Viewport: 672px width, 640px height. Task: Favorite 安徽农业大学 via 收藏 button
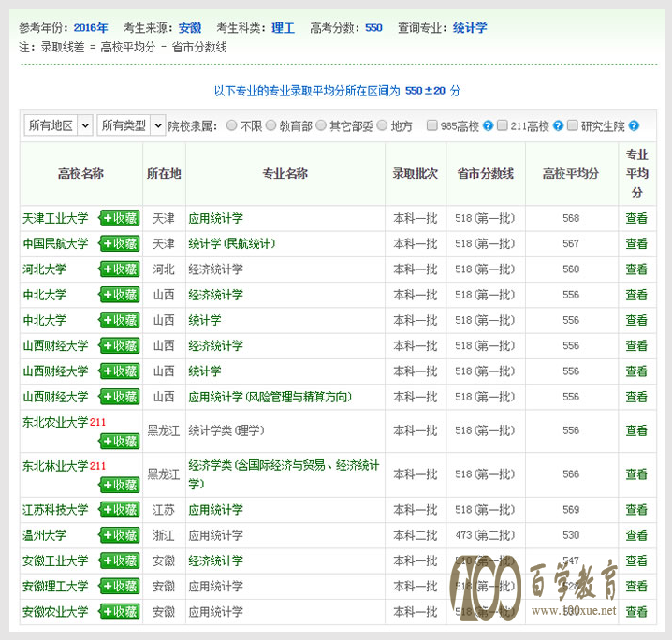click(x=120, y=611)
